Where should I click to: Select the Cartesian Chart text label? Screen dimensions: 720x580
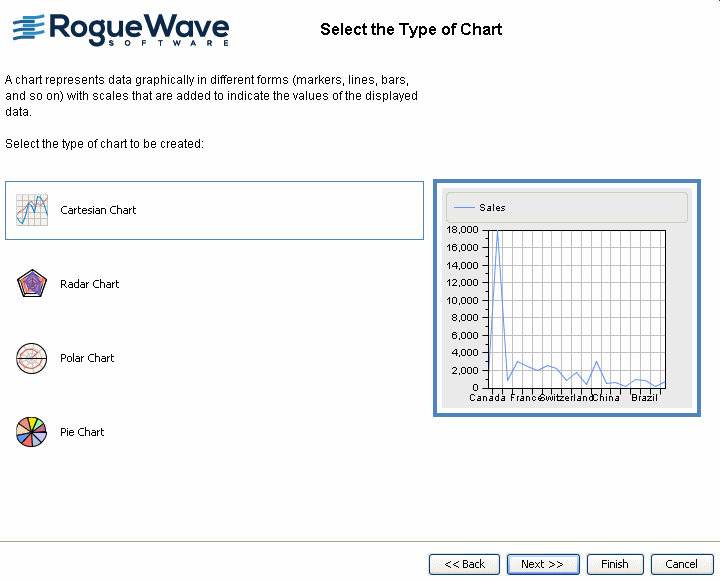click(x=98, y=210)
